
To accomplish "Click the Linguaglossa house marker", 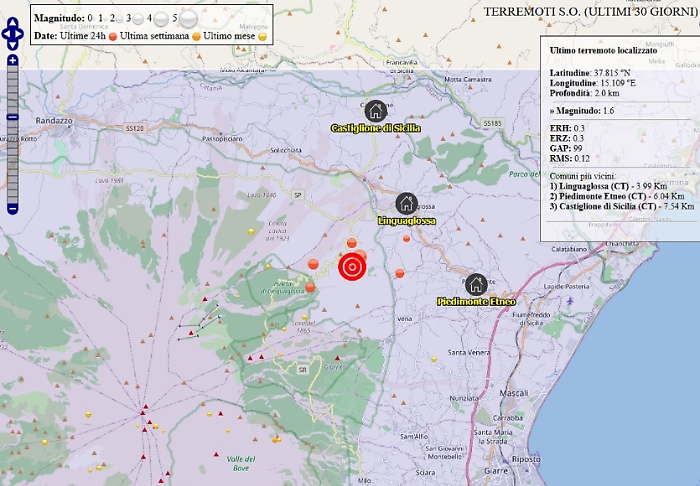I will pos(405,202).
